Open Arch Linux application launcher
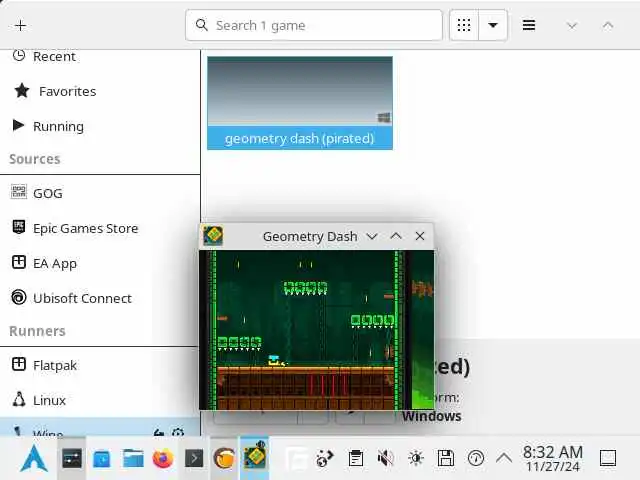 [x=34, y=458]
